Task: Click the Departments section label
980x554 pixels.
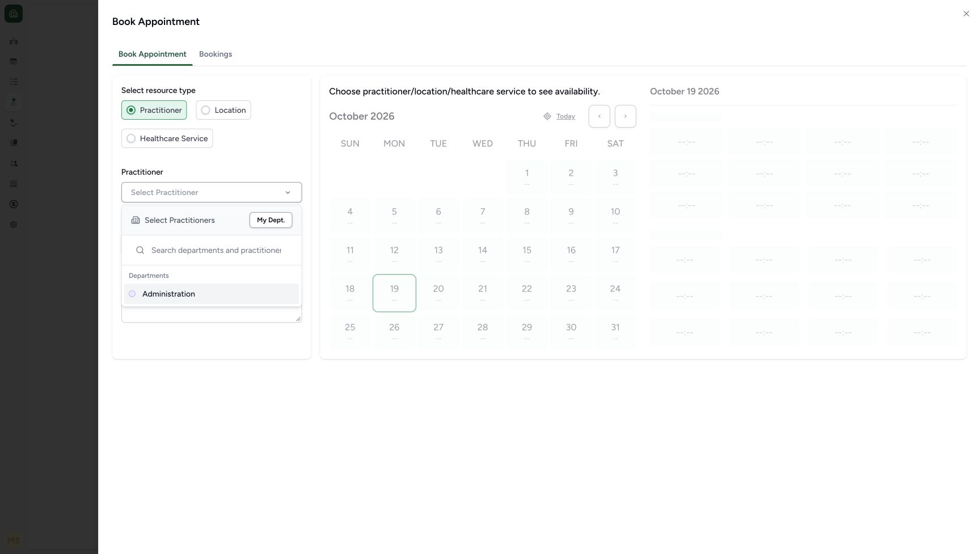Action: click(149, 276)
